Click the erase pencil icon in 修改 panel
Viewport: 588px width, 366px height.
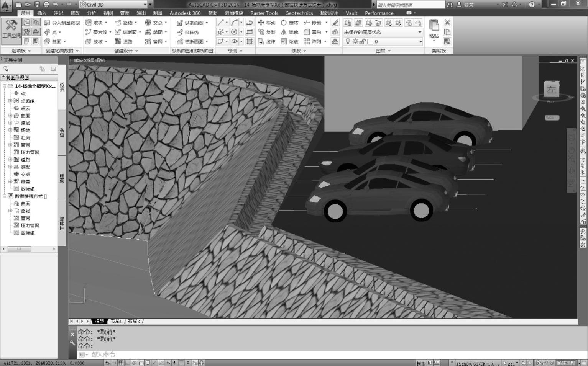pos(335,23)
